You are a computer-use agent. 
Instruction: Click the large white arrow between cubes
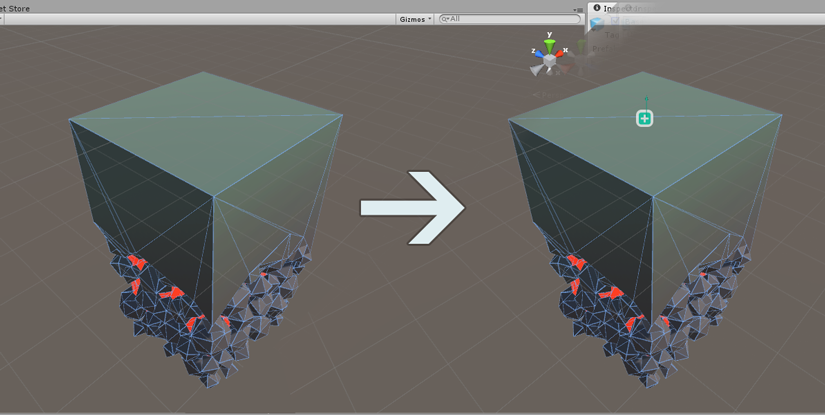411,207
